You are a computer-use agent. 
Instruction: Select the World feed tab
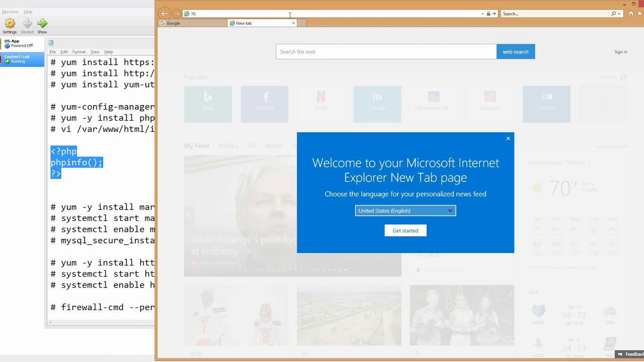click(274, 146)
